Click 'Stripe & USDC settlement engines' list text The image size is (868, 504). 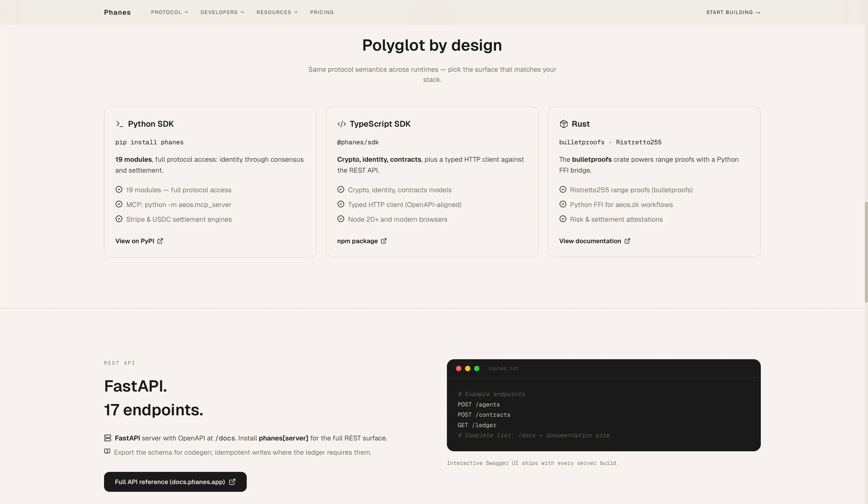[x=179, y=219]
